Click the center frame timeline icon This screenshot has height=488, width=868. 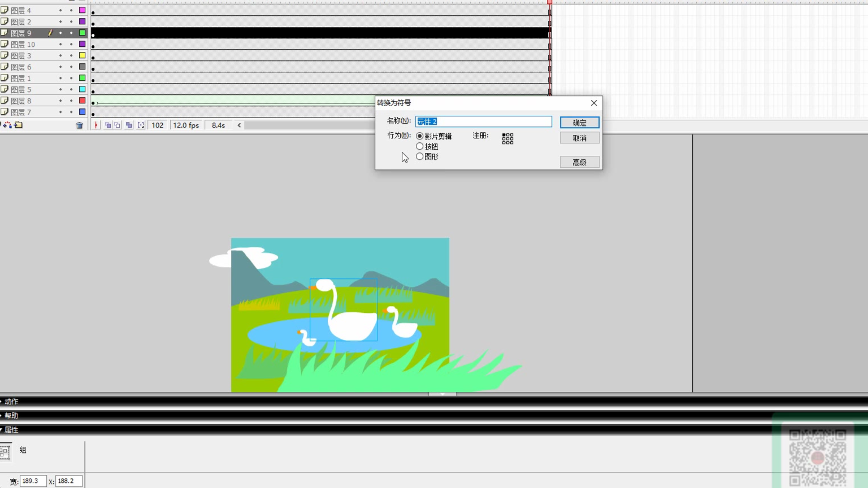coord(96,125)
